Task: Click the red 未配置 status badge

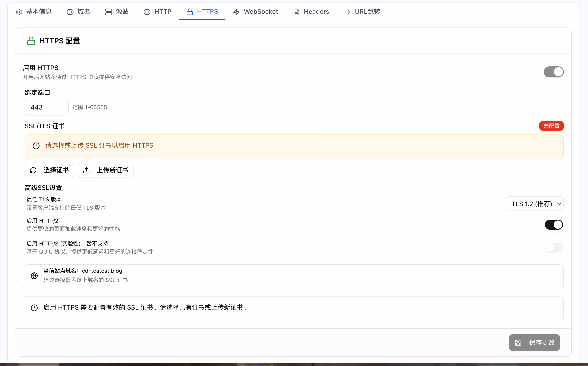Action: [x=551, y=126]
